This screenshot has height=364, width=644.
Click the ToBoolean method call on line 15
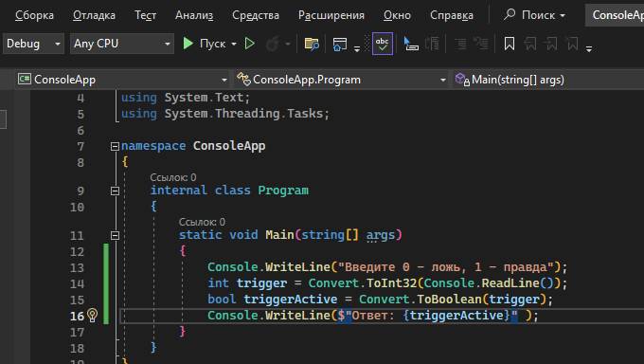coord(449,300)
